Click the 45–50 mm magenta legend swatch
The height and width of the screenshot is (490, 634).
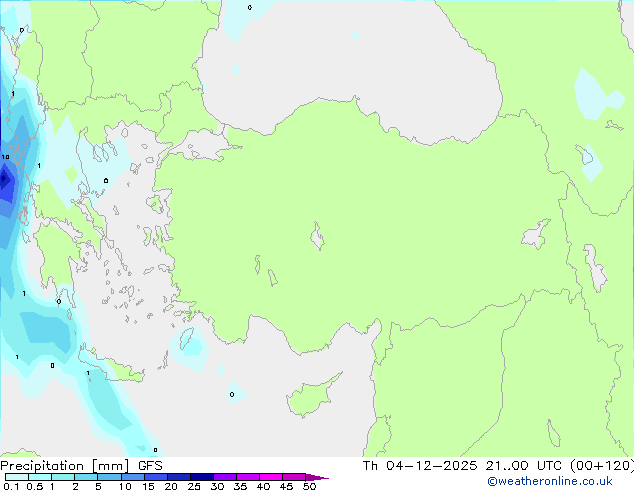point(294,477)
